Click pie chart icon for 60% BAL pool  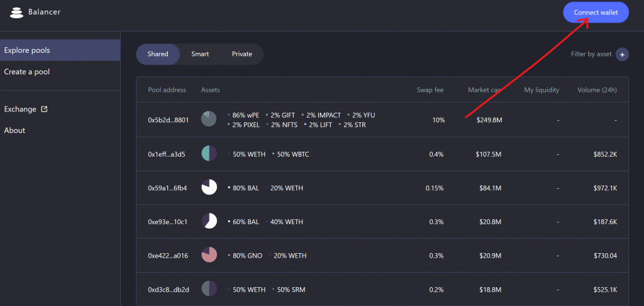(x=209, y=221)
